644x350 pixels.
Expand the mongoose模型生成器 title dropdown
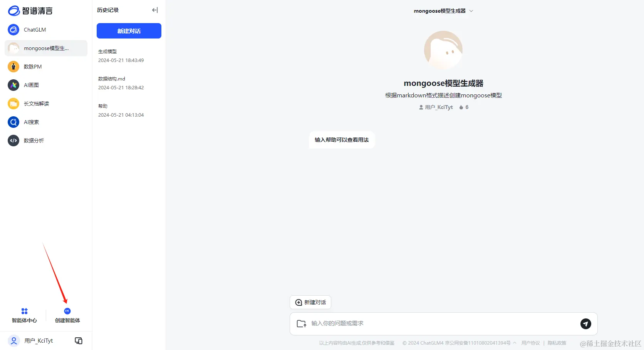[x=471, y=11]
